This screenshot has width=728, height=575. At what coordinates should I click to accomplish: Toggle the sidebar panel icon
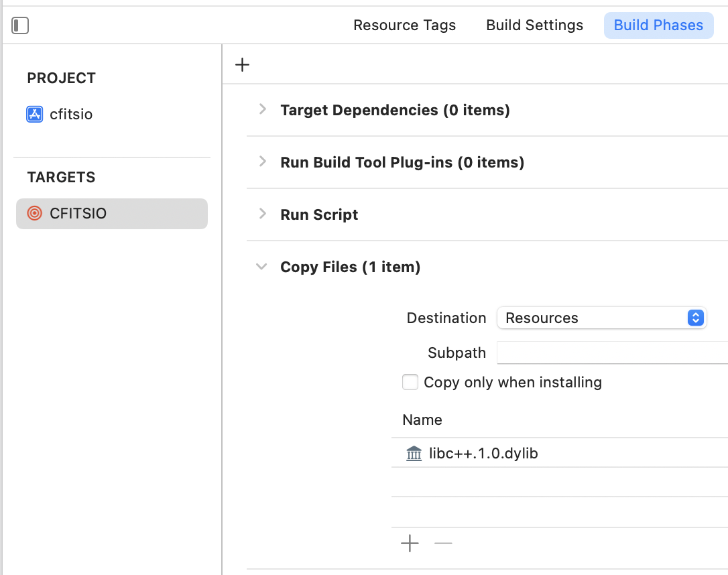pos(20,25)
